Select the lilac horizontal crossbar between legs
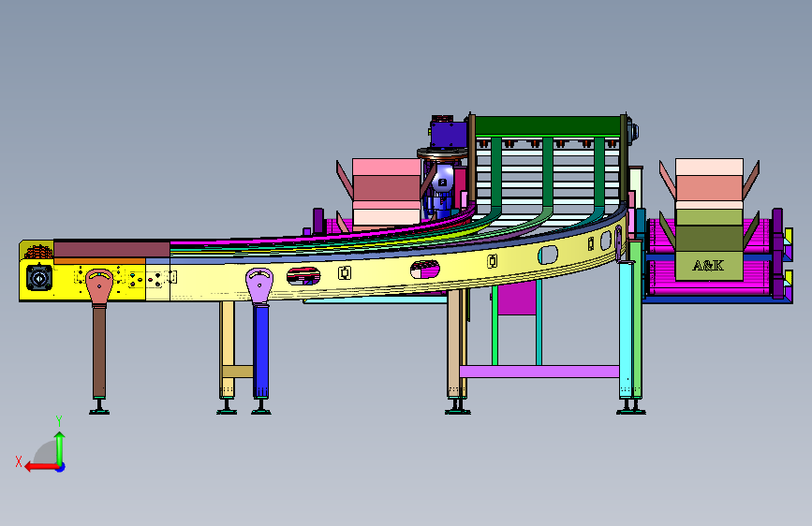 [539, 372]
